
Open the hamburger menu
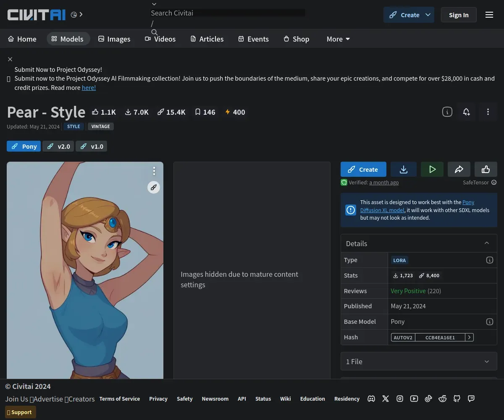[489, 15]
